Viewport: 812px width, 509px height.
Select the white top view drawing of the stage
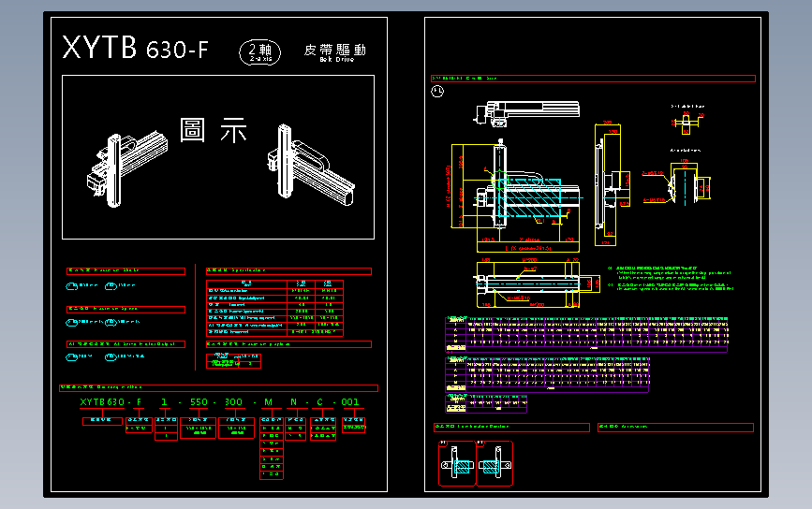coord(526,114)
